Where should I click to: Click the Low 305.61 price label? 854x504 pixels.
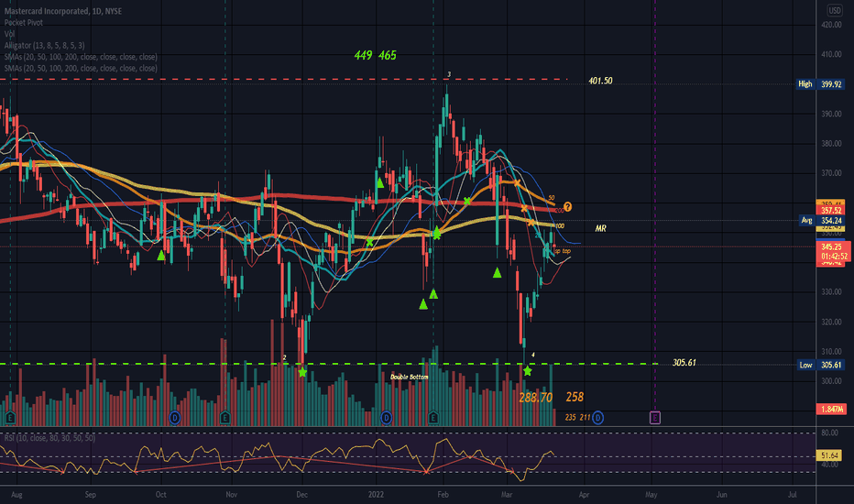820,365
